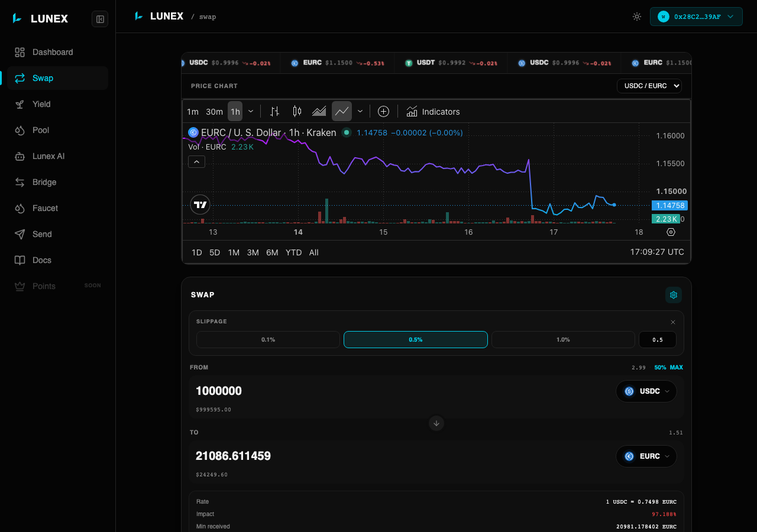Click the Swap sidebar icon
This screenshot has height=532, width=757.
click(x=20, y=78)
